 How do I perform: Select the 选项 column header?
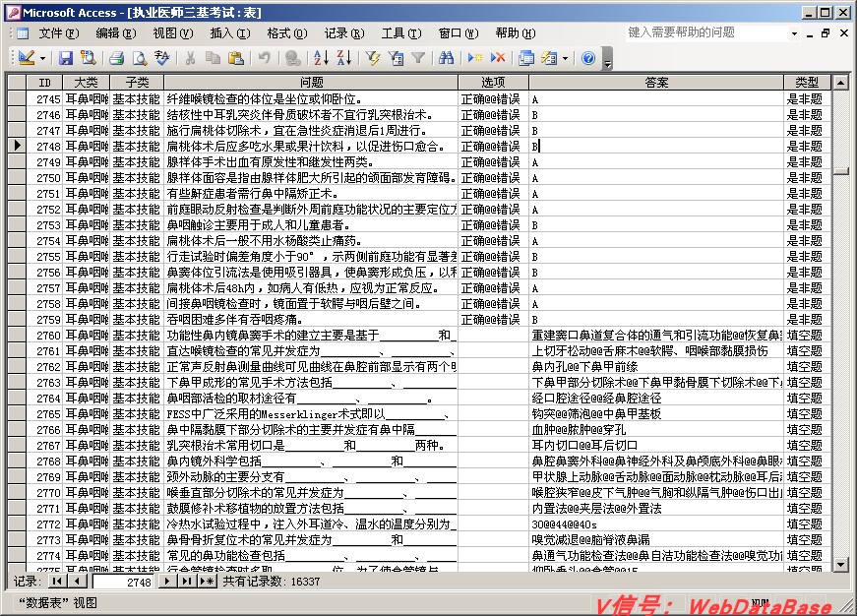(493, 82)
